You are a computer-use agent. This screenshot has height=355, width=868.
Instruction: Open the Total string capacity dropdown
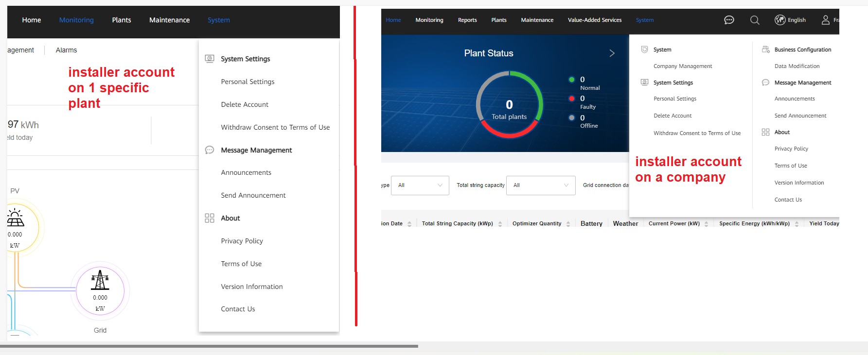point(541,186)
